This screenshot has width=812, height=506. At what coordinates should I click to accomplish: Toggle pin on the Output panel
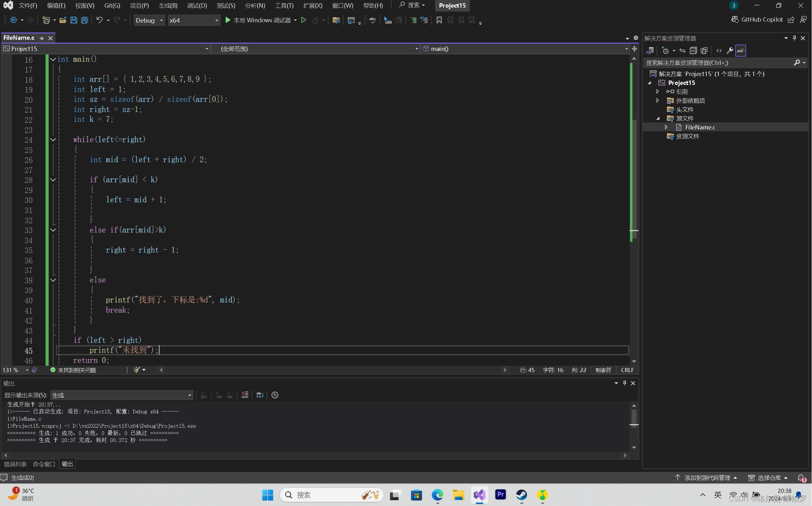[x=625, y=383]
